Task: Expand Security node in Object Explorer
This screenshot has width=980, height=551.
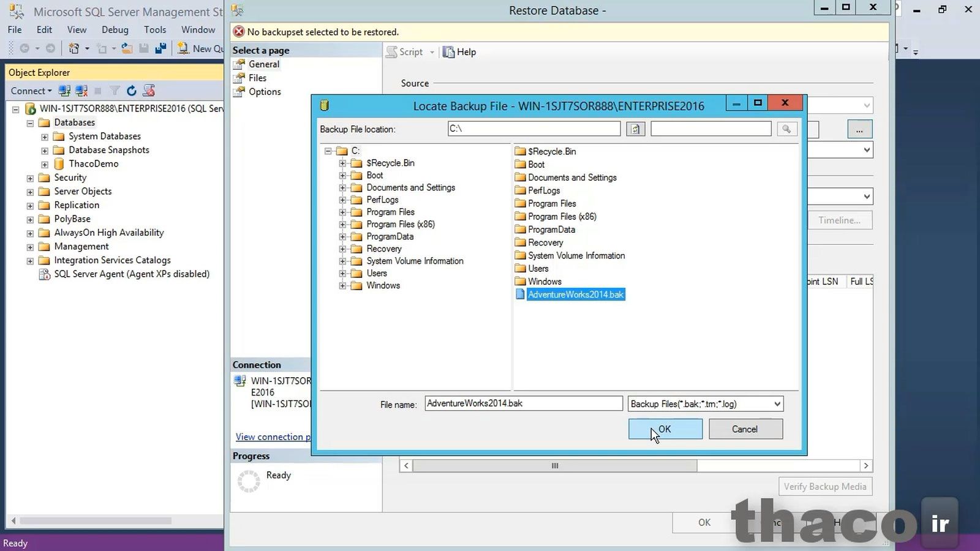Action: click(x=30, y=178)
